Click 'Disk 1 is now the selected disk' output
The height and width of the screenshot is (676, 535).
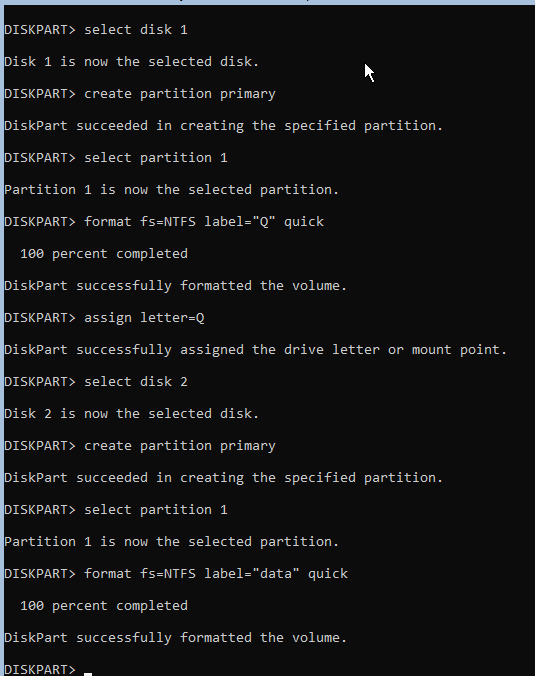point(131,62)
